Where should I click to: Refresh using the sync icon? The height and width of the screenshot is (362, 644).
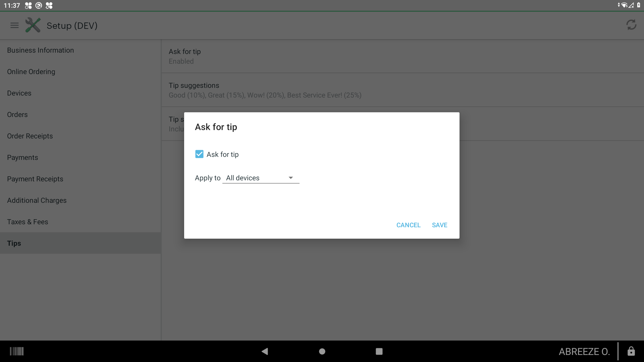pyautogui.click(x=631, y=25)
